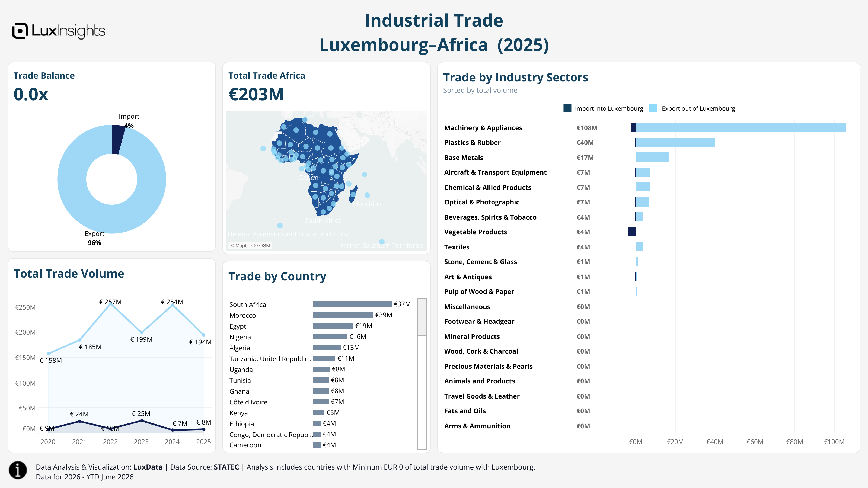Click the €108M Machinery value

point(587,128)
